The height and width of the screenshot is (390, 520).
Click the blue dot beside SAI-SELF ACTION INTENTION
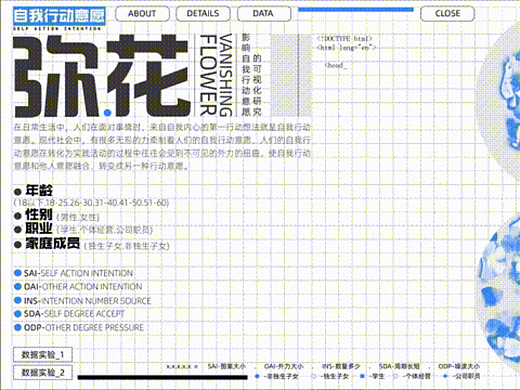(x=18, y=273)
